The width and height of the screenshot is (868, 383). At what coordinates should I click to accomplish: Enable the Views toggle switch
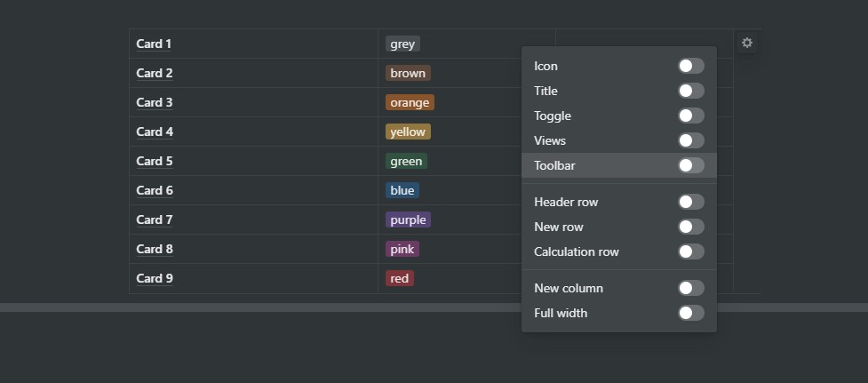click(x=691, y=140)
